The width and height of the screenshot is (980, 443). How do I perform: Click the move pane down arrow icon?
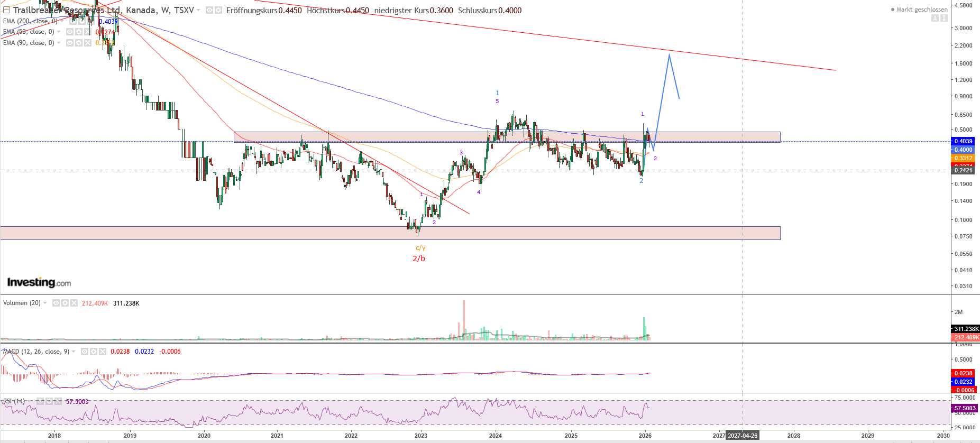(x=935, y=18)
